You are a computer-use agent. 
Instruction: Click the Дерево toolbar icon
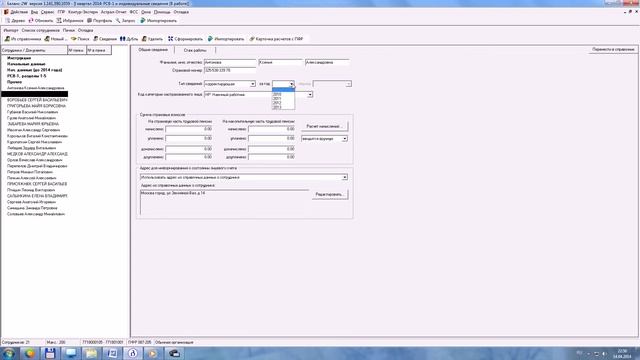pos(7,20)
